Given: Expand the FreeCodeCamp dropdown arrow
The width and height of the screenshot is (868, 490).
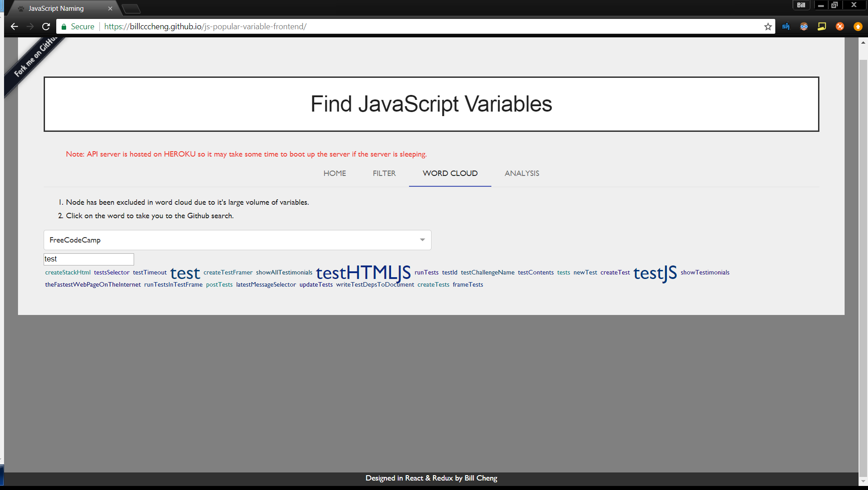Looking at the screenshot, I should pos(422,240).
